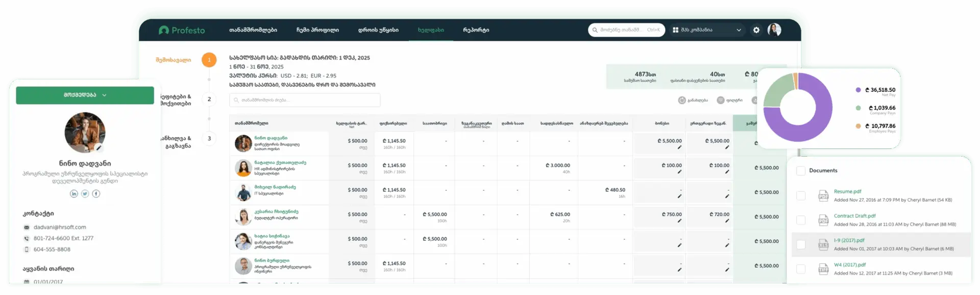Click the Twitter icon on profile card

85,193
